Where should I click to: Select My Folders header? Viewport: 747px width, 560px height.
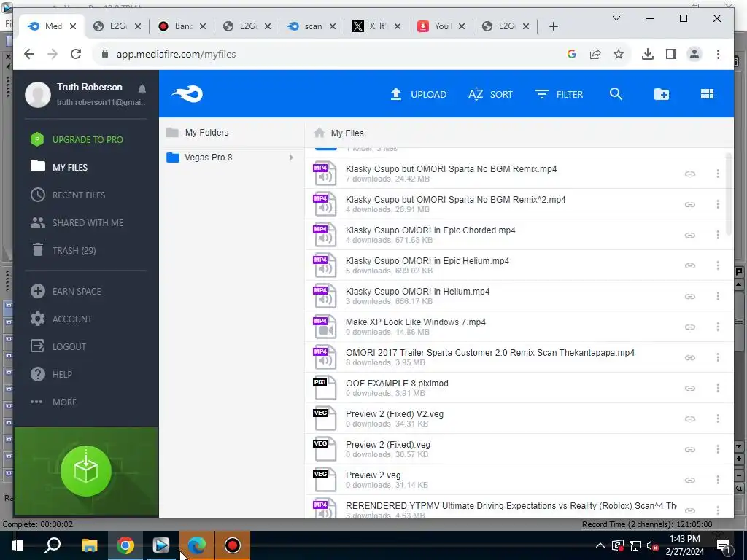coord(206,133)
